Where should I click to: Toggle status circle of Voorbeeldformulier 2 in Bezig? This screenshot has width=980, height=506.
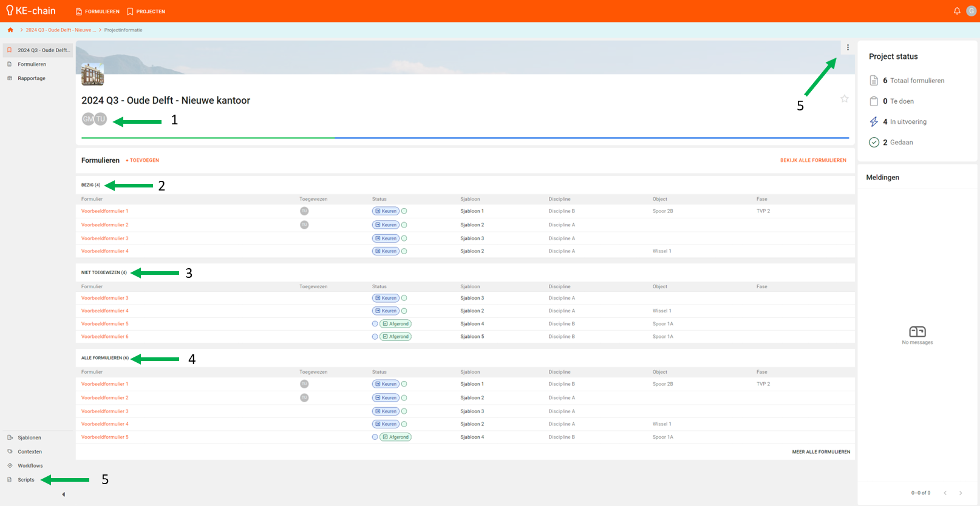click(404, 225)
